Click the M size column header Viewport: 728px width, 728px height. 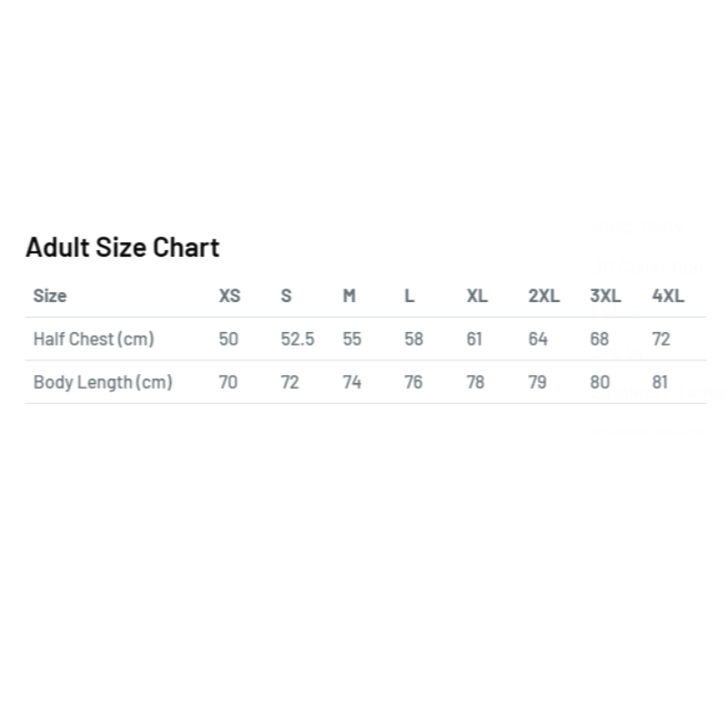click(x=349, y=296)
